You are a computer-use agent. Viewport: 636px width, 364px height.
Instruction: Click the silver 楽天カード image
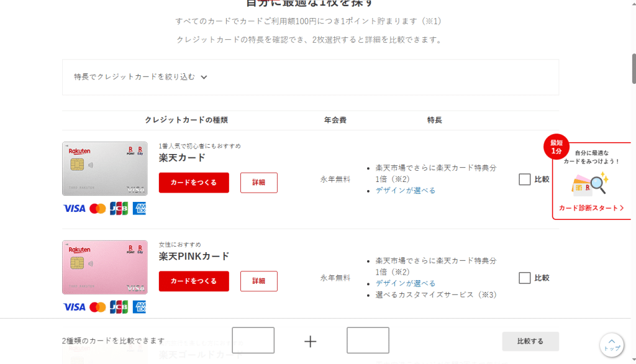(105, 168)
